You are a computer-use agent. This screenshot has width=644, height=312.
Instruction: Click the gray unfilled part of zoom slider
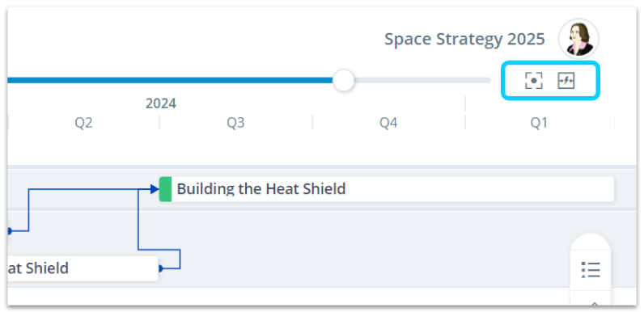(422, 81)
